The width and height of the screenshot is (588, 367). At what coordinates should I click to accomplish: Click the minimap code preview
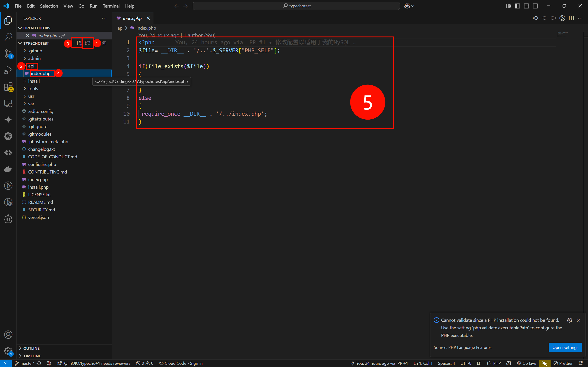(562, 34)
